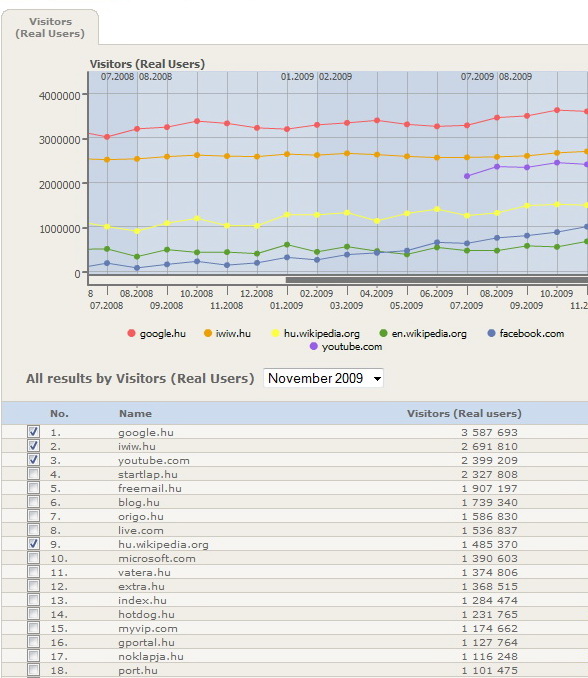Check the gportal.hu checkbox

(x=33, y=642)
